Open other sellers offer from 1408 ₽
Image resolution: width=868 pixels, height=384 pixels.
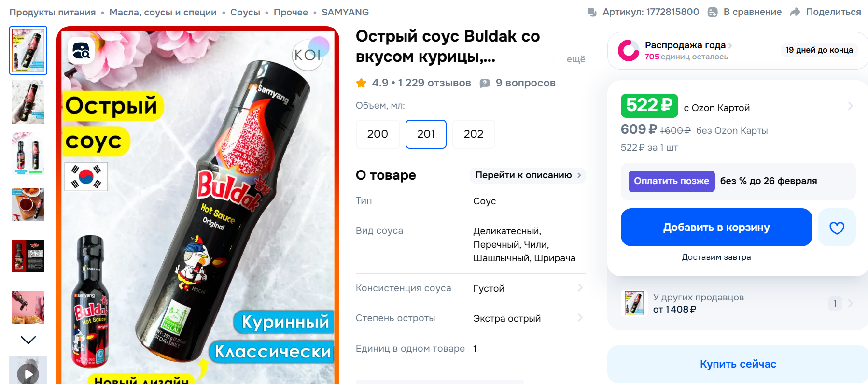[x=738, y=303]
